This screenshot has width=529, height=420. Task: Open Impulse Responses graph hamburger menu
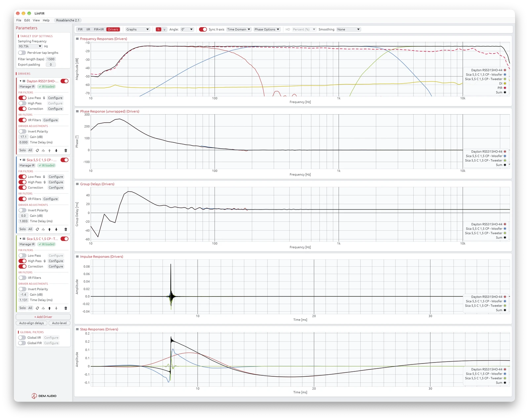click(x=77, y=256)
